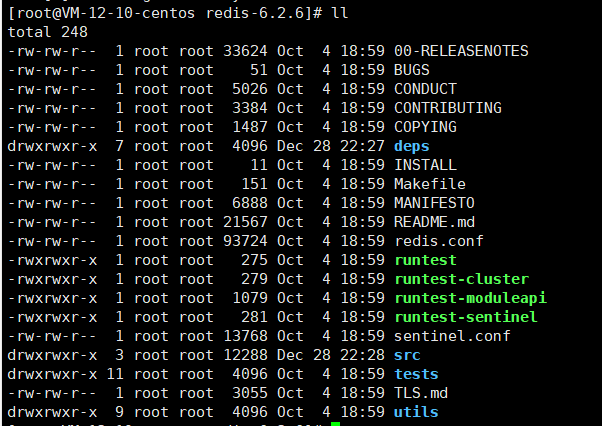This screenshot has height=426, width=602.
Task: Select the timestamp 22:28 on src row
Action: click(x=362, y=355)
